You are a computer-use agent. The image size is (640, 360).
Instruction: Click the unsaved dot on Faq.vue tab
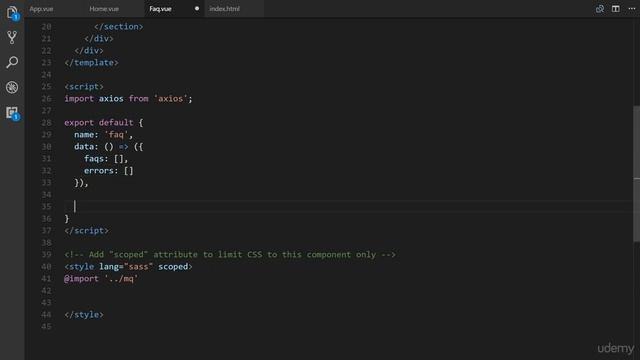[x=197, y=9]
